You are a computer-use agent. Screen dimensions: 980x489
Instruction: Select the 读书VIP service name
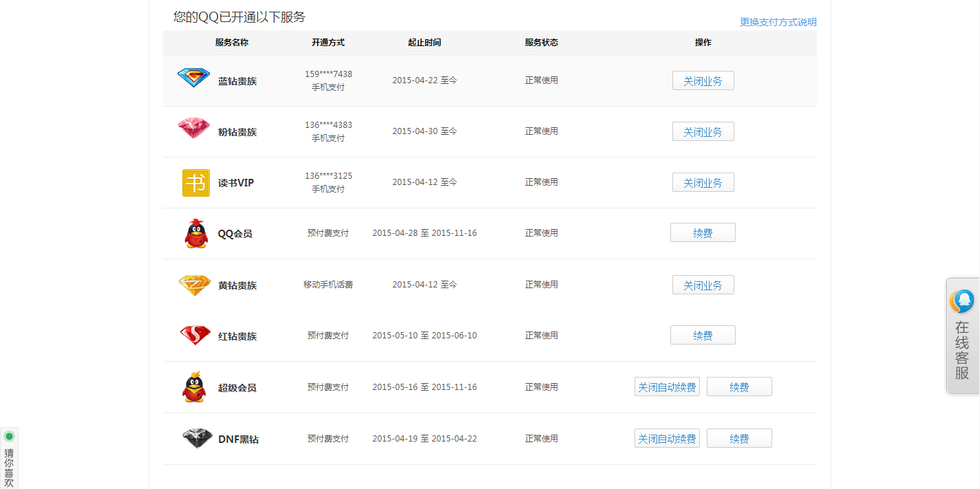click(x=236, y=183)
